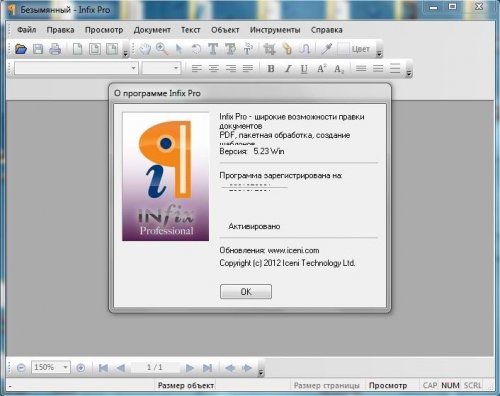The width and height of the screenshot is (500, 396).
Task: Toggle Underline formatting
Action: pyautogui.click(x=304, y=69)
